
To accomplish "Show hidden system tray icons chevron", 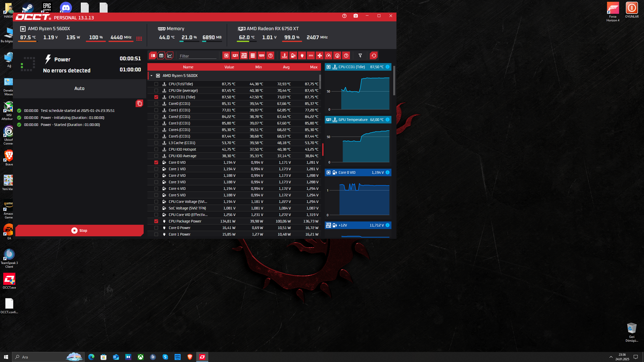I will coord(611,357).
